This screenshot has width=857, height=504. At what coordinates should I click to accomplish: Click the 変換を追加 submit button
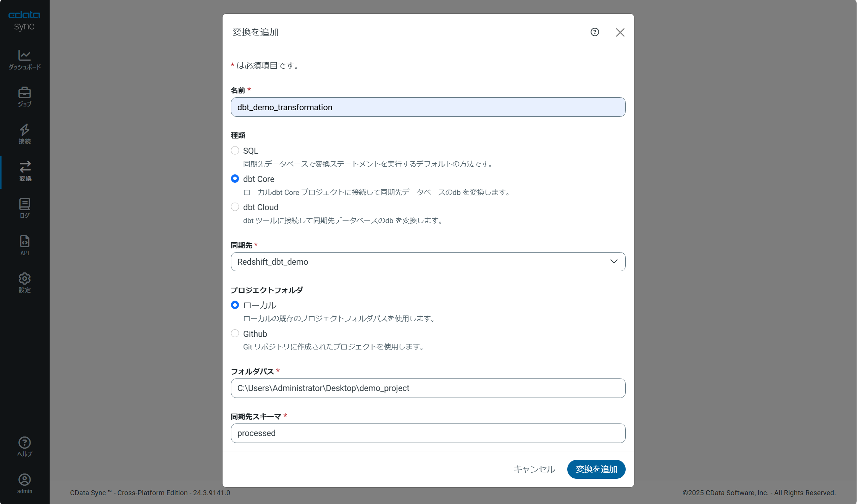596,469
